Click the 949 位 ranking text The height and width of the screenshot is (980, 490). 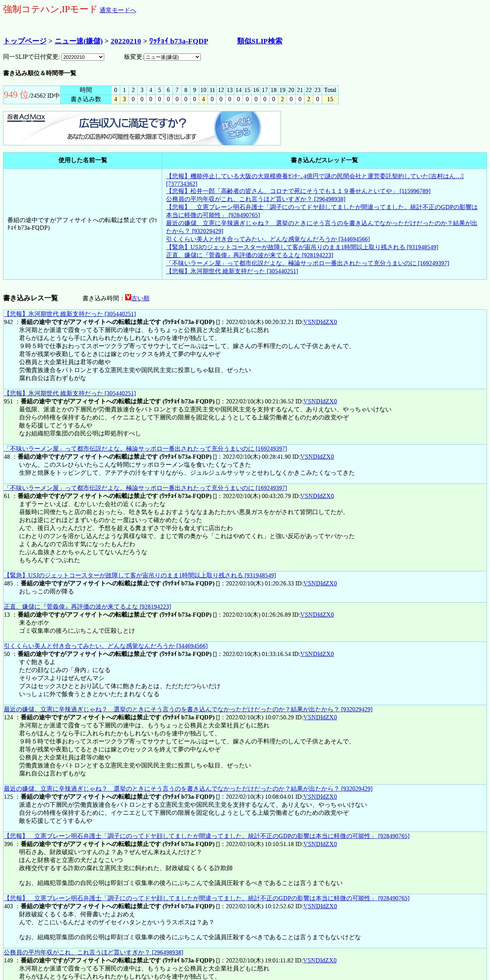tap(16, 95)
